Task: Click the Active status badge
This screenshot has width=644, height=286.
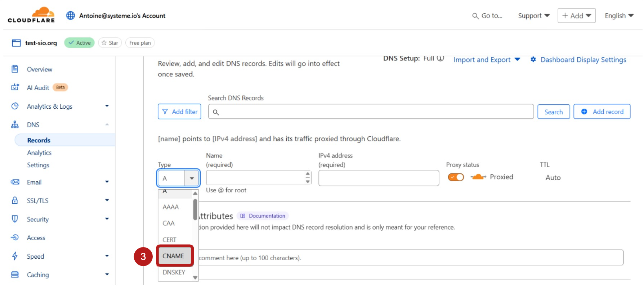Action: tap(80, 43)
